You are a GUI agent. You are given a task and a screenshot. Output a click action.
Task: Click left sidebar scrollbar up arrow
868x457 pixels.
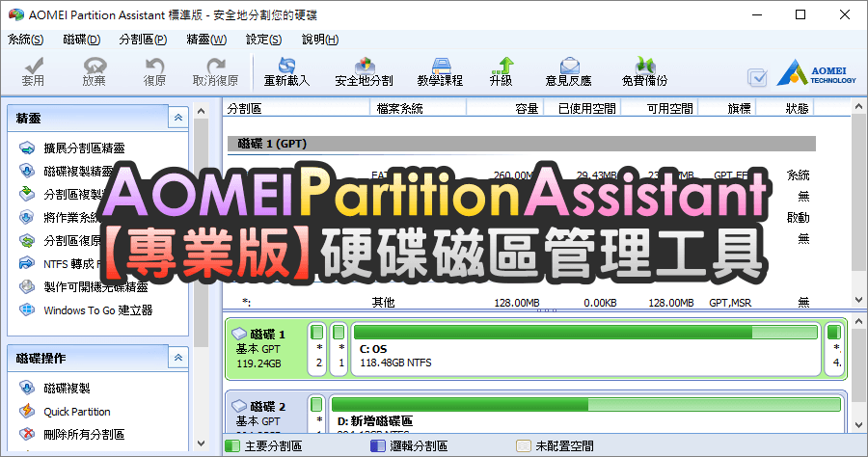coord(201,111)
